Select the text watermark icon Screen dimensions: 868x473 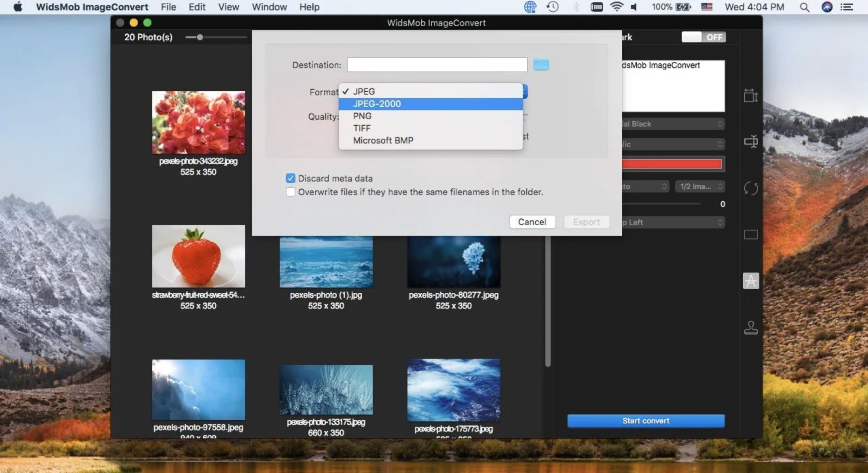click(x=750, y=281)
